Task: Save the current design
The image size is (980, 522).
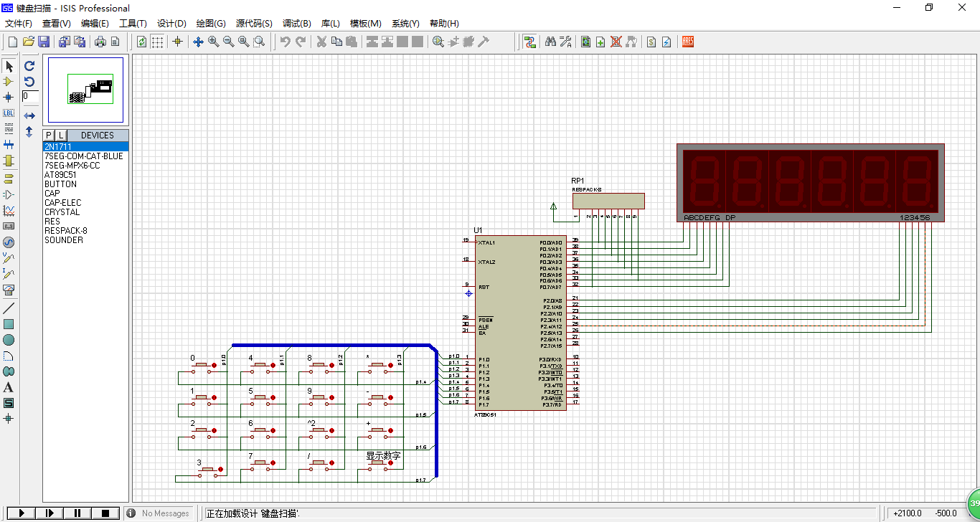Action: pyautogui.click(x=44, y=42)
